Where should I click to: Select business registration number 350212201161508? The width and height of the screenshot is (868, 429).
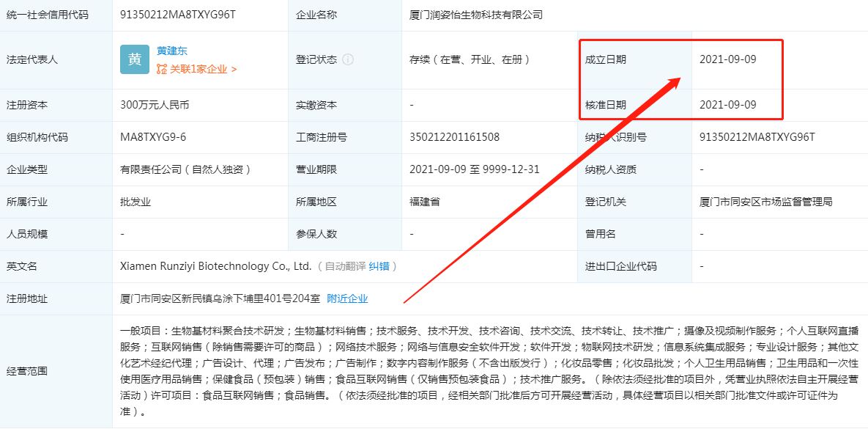click(454, 137)
